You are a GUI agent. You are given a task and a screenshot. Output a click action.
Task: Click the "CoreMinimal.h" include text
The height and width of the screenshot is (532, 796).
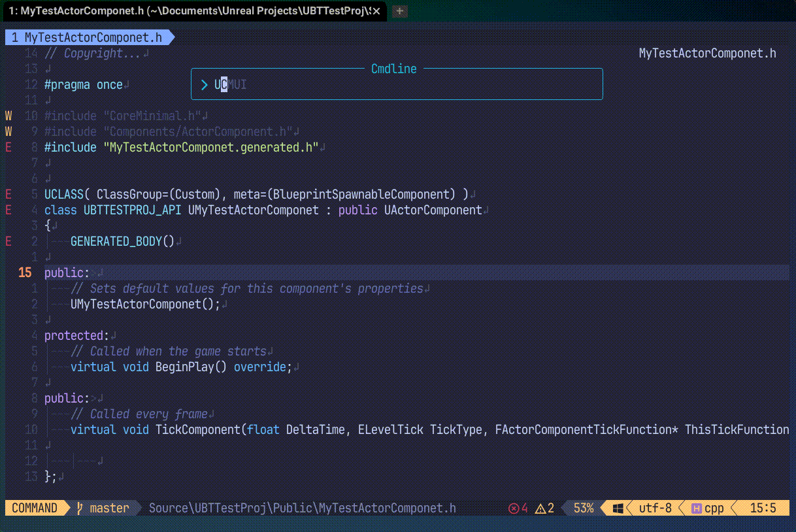click(x=152, y=116)
